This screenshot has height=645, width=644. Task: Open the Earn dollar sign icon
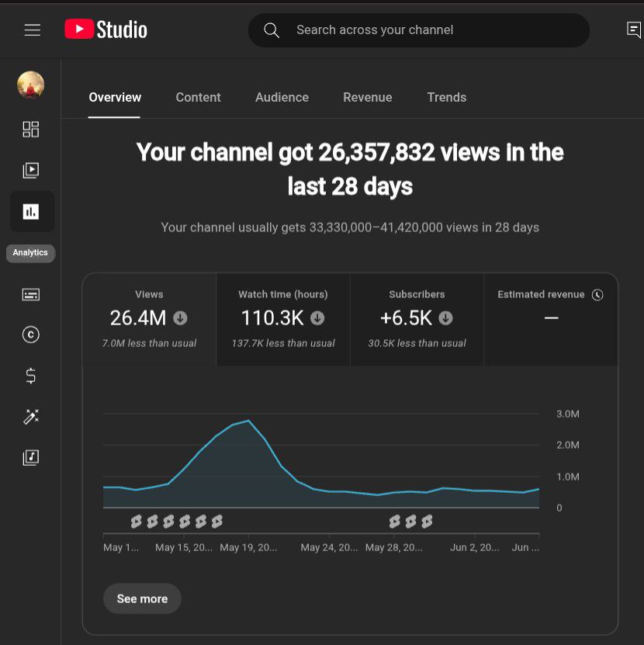[31, 376]
